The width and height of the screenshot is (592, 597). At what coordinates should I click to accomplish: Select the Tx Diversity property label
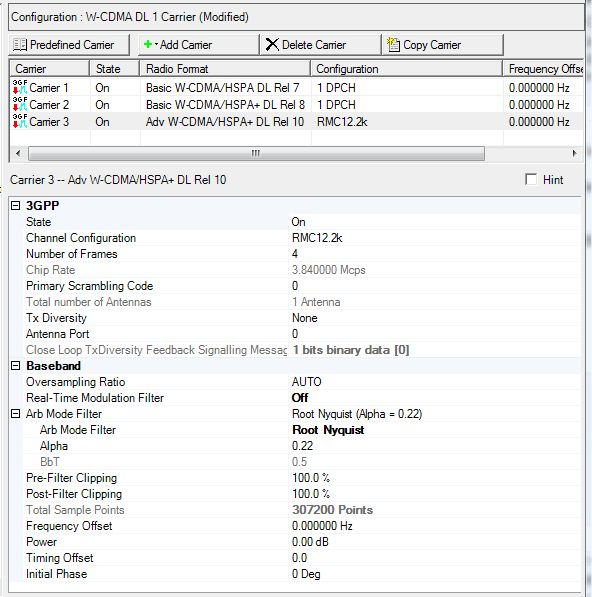(56, 318)
